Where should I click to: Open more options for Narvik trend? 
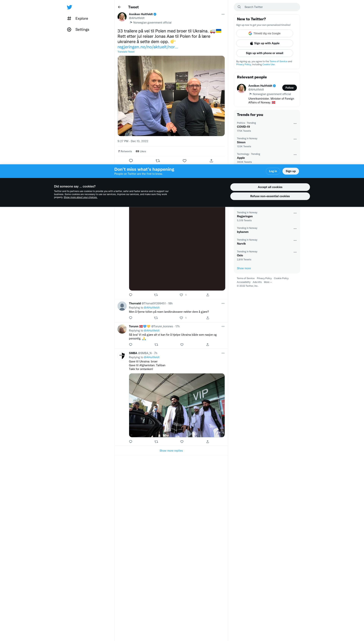point(295,240)
